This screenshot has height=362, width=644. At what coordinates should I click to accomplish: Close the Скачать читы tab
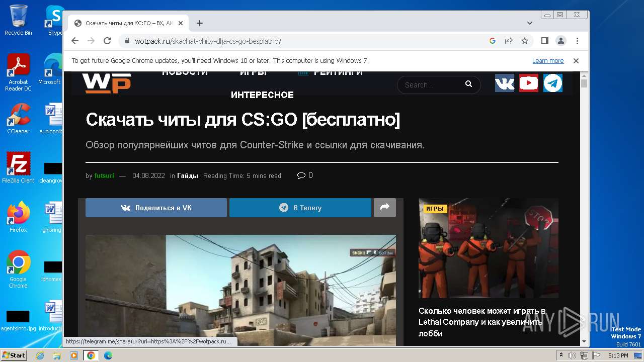tap(180, 23)
